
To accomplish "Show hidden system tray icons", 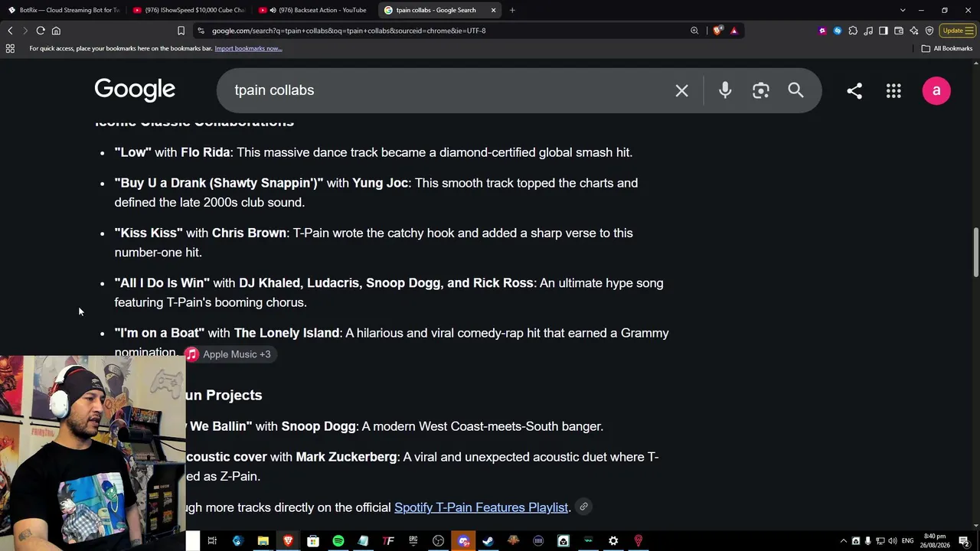I will [844, 541].
